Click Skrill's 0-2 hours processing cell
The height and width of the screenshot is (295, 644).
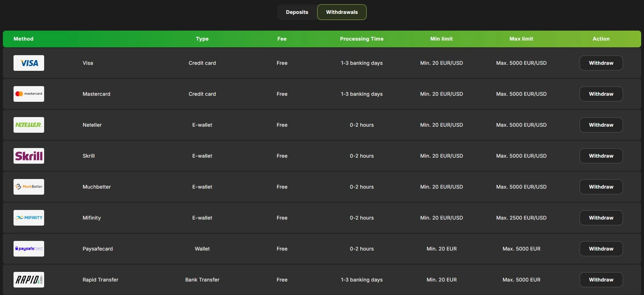point(362,156)
